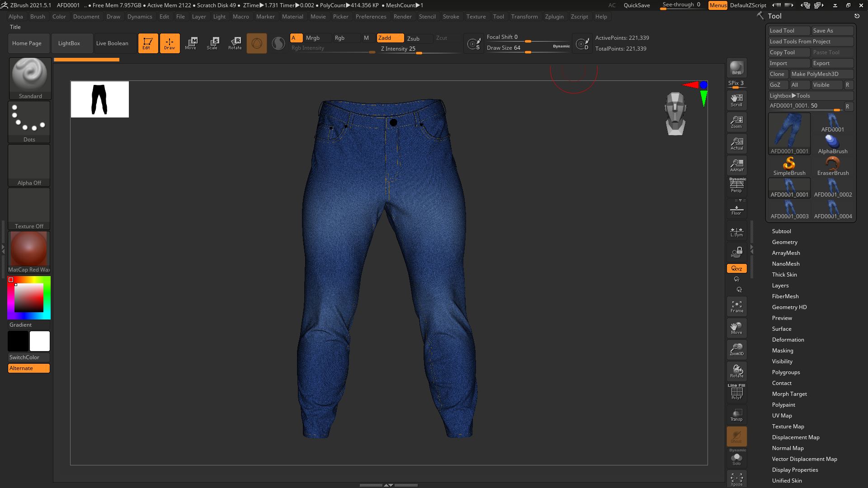This screenshot has height=488, width=868.
Task: Enable Solo mode
Action: pos(736,458)
